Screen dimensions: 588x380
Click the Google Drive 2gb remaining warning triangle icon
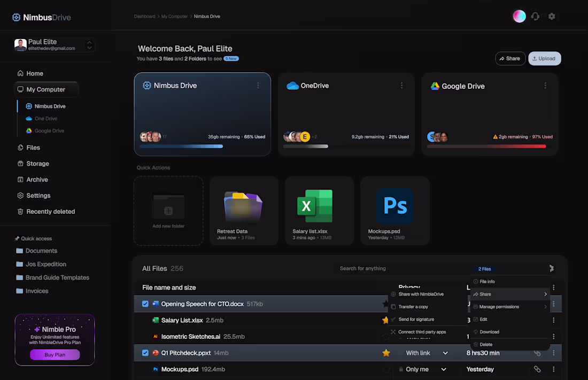click(495, 137)
